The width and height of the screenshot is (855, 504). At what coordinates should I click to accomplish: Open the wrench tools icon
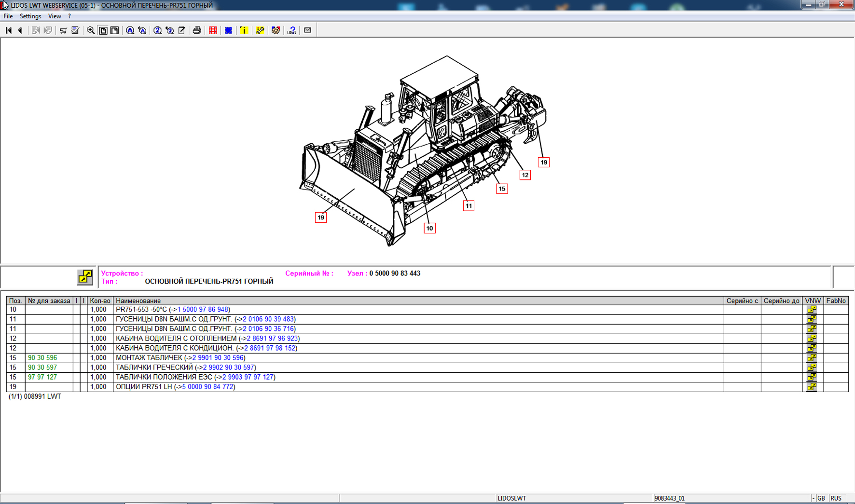(x=260, y=30)
